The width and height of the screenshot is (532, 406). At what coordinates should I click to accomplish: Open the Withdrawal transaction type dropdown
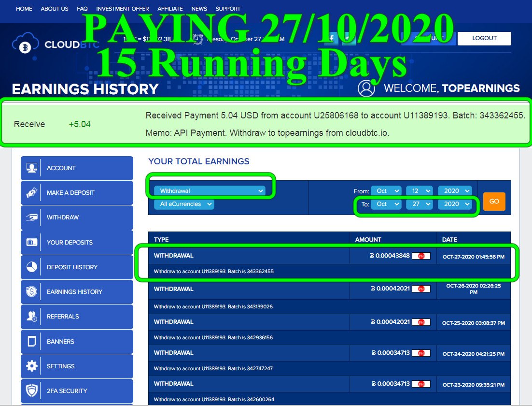pyautogui.click(x=210, y=190)
